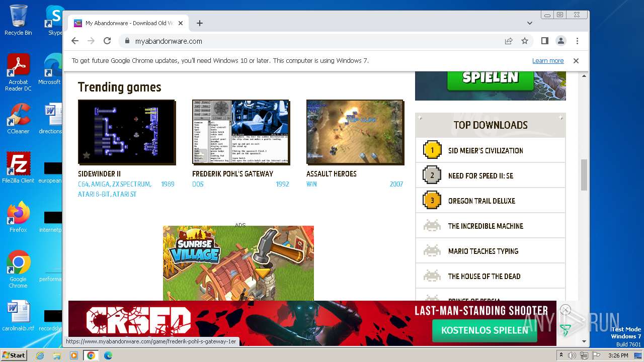Click invader icon beside The Incredible Machine
644x362 pixels.
(432, 226)
